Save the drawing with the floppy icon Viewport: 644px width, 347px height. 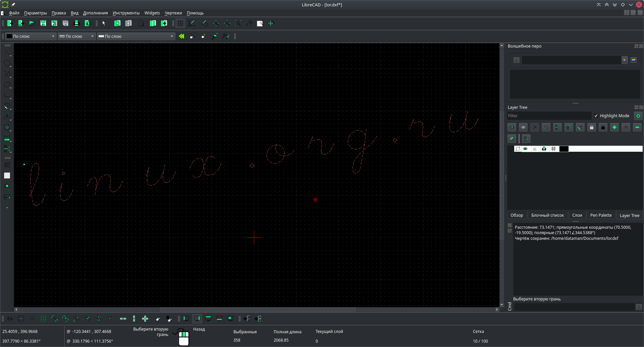[43, 23]
